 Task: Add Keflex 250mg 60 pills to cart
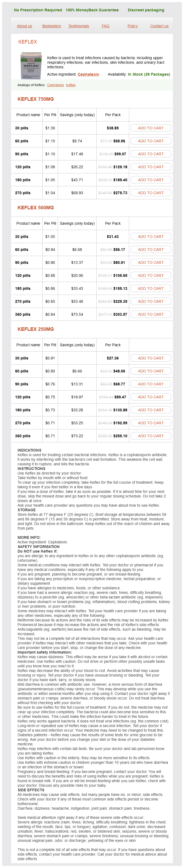[x=151, y=371]
